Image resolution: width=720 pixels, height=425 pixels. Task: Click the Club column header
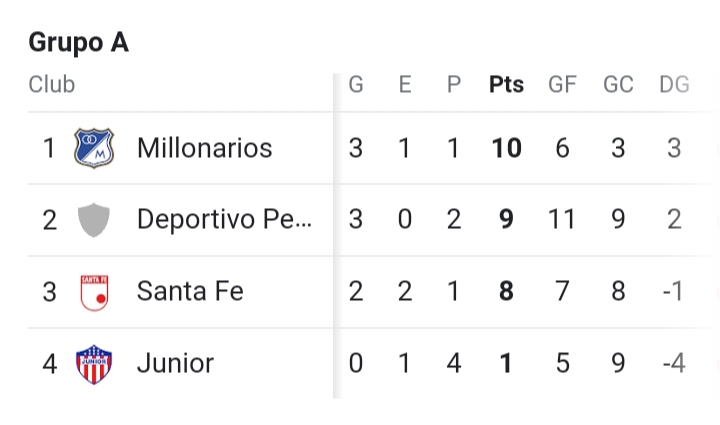coord(51,85)
